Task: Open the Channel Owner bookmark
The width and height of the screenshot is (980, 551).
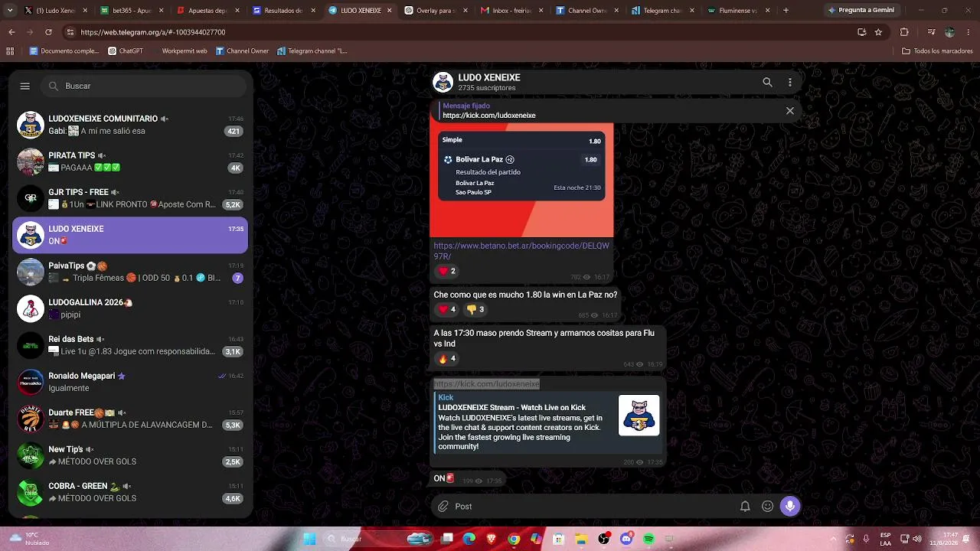Action: pos(242,51)
